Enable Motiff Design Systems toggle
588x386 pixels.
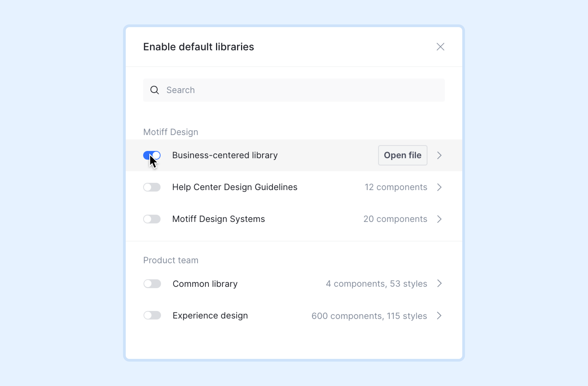[x=152, y=219]
